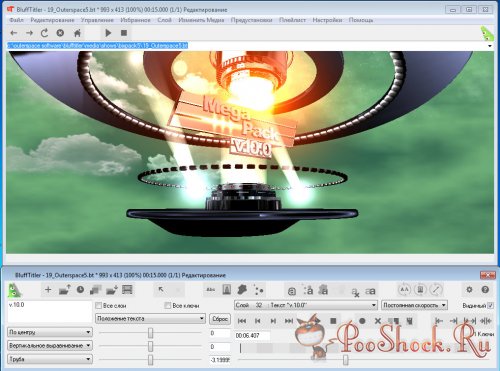Open the 'Файл' menu

coord(17,20)
